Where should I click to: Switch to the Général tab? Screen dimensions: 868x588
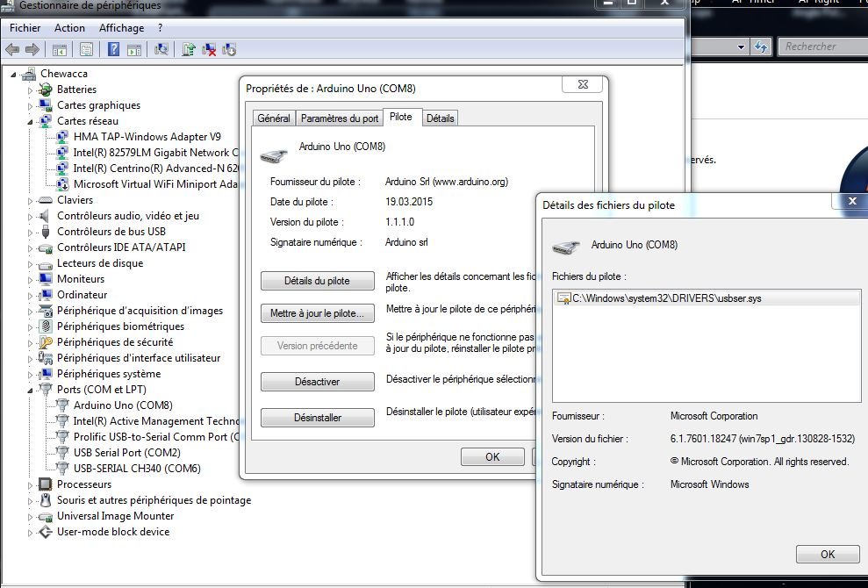point(274,118)
